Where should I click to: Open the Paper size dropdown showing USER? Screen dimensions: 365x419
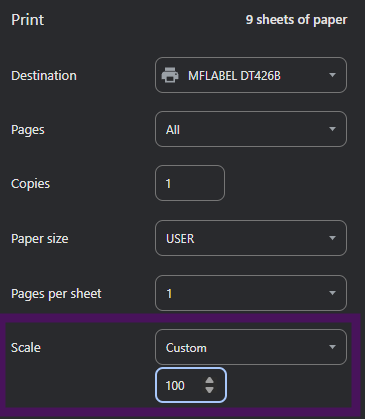tap(251, 238)
